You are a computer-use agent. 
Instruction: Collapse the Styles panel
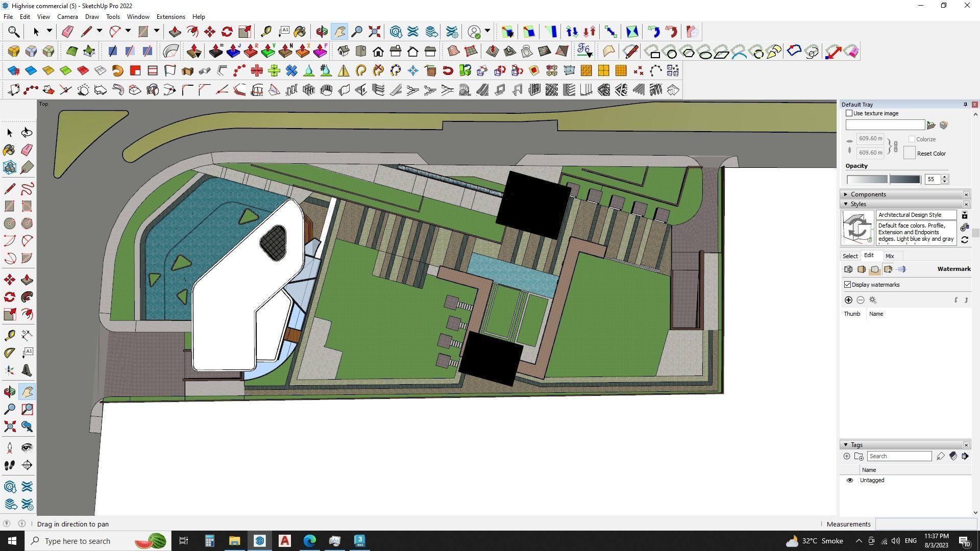click(x=846, y=204)
